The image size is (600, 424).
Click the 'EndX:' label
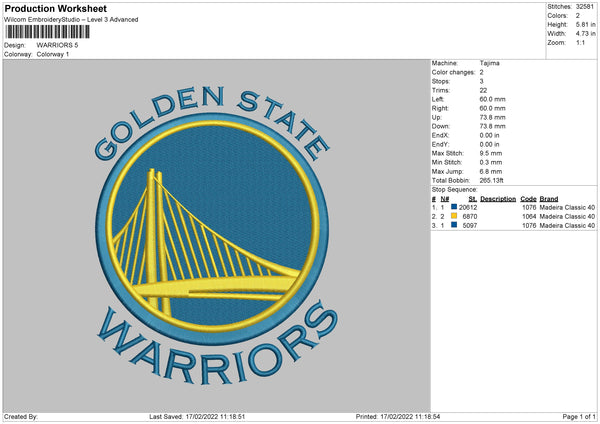tap(440, 135)
